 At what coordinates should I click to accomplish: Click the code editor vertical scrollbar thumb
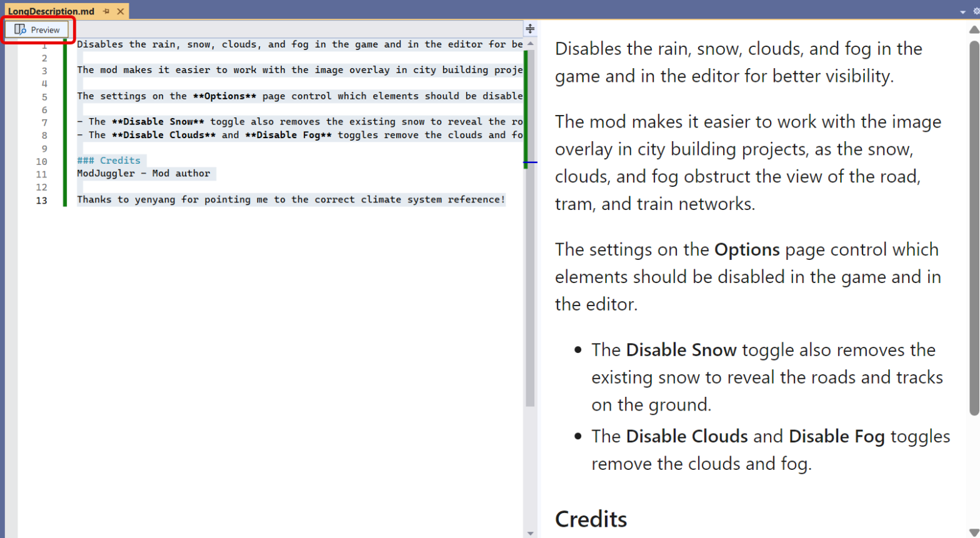coord(531,281)
